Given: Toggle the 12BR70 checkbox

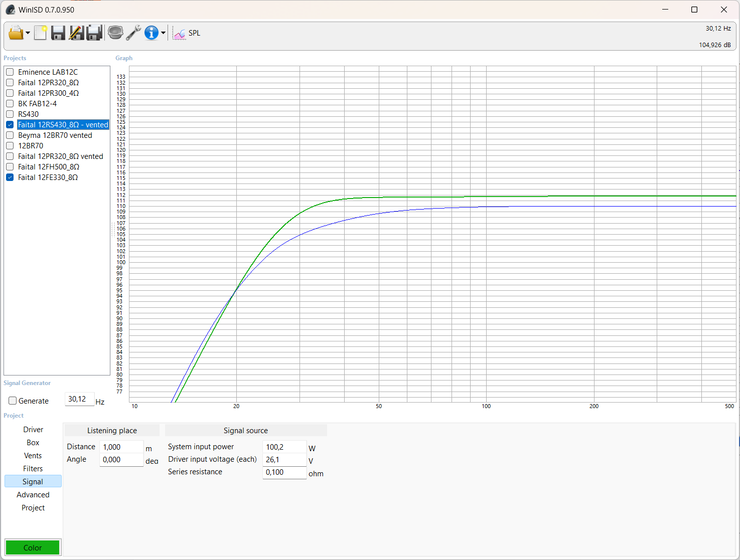Looking at the screenshot, I should click(10, 146).
